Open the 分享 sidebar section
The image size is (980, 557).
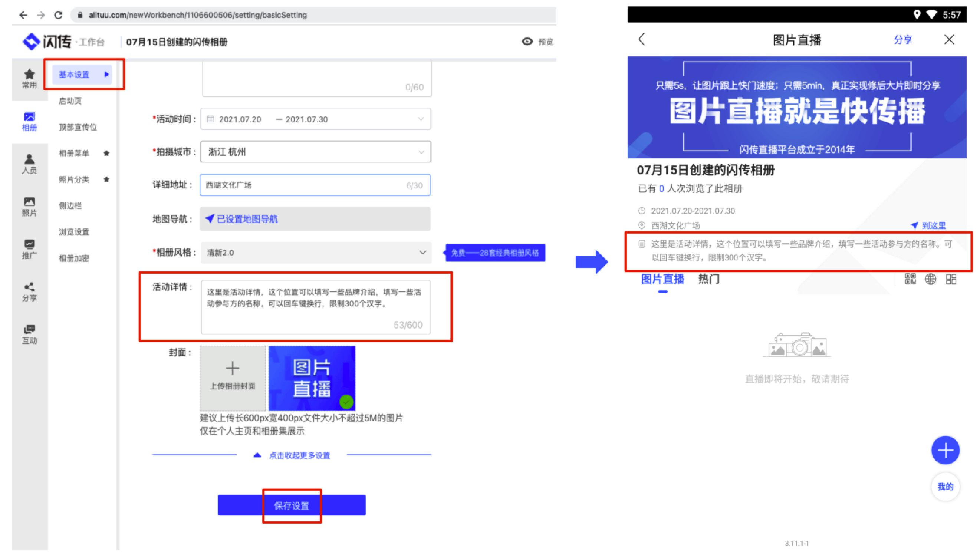29,292
